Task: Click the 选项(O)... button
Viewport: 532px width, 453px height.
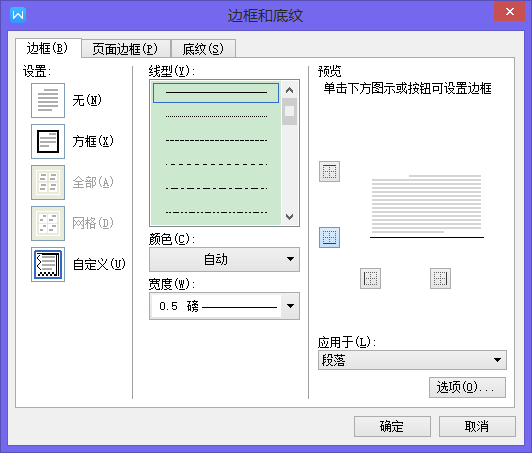Action: [467, 387]
